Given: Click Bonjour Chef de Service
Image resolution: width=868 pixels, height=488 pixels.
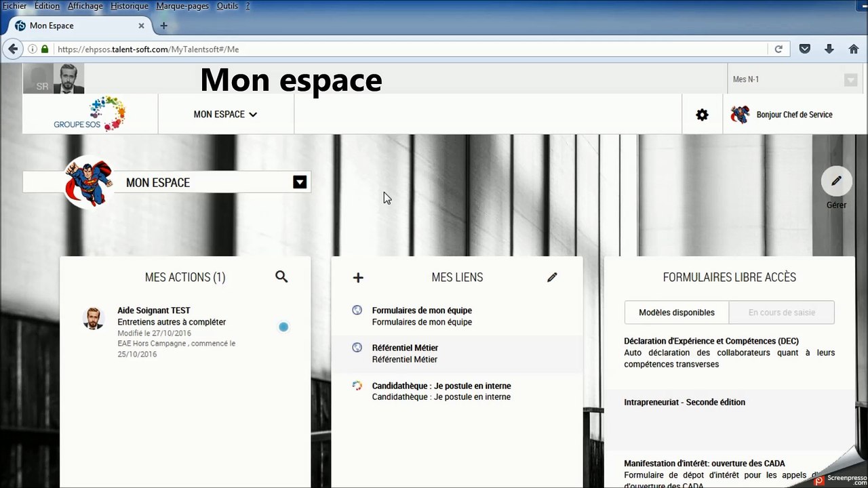Looking at the screenshot, I should pos(794,115).
